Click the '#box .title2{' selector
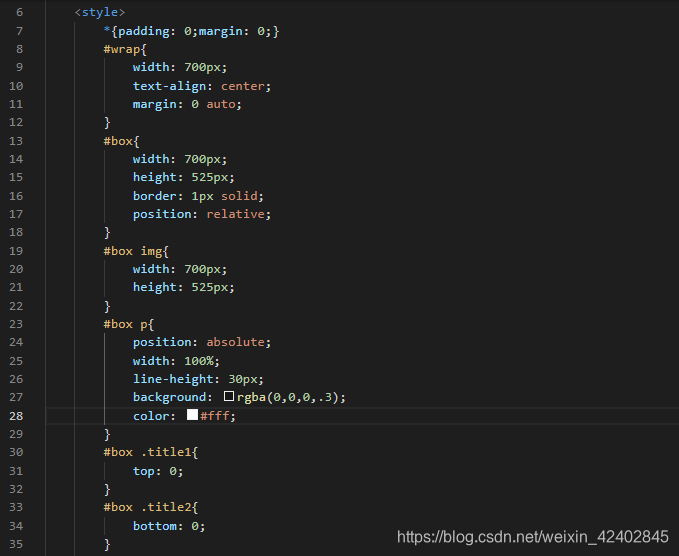Viewport: 679px width, 556px height. (x=151, y=508)
